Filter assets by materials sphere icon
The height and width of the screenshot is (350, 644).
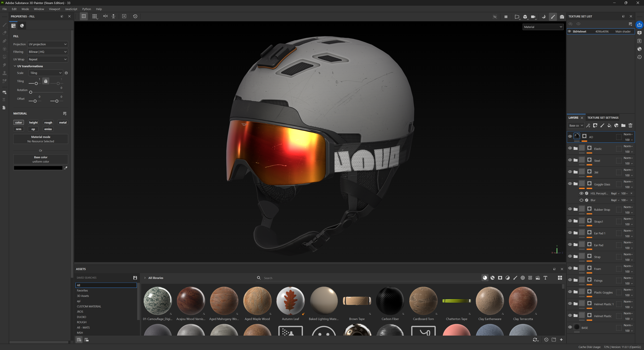(x=485, y=278)
